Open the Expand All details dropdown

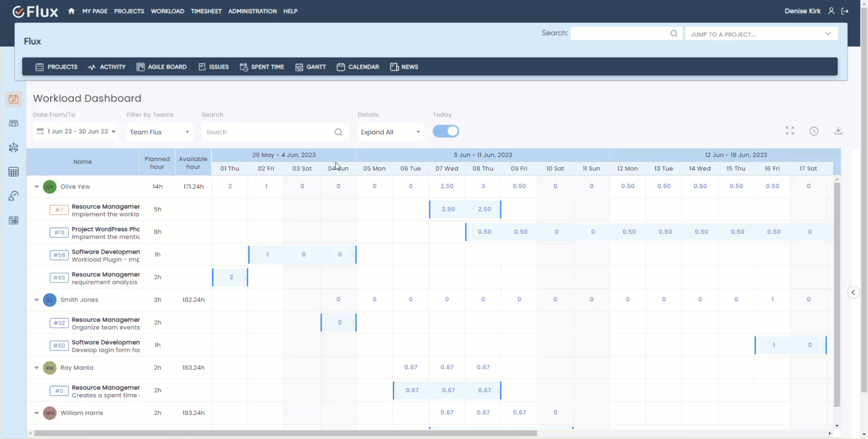tap(390, 132)
